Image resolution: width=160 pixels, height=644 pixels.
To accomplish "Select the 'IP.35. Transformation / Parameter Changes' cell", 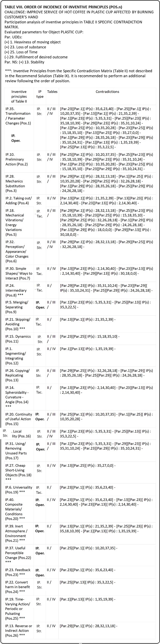I will [18, 116].
